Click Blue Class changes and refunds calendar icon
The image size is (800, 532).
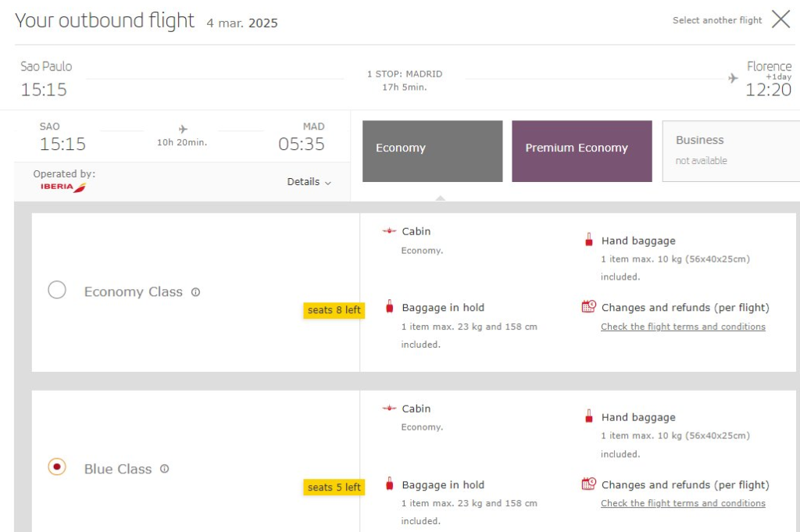point(589,484)
